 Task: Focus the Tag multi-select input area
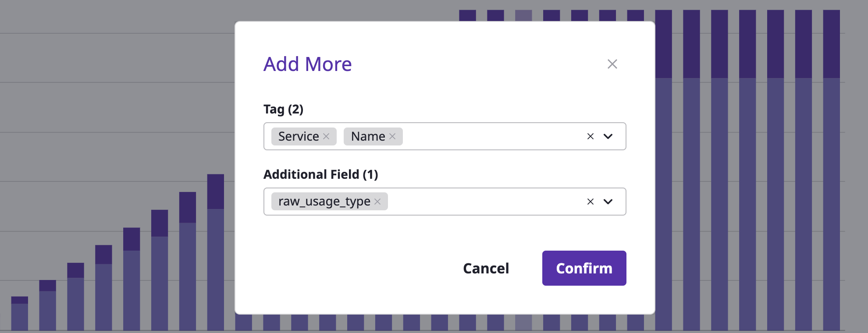point(491,136)
